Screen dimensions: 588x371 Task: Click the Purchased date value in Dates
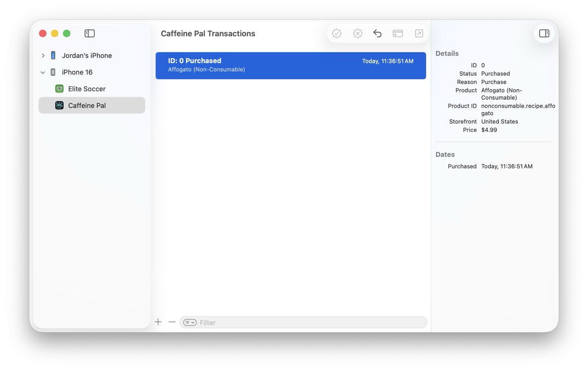[x=507, y=166]
